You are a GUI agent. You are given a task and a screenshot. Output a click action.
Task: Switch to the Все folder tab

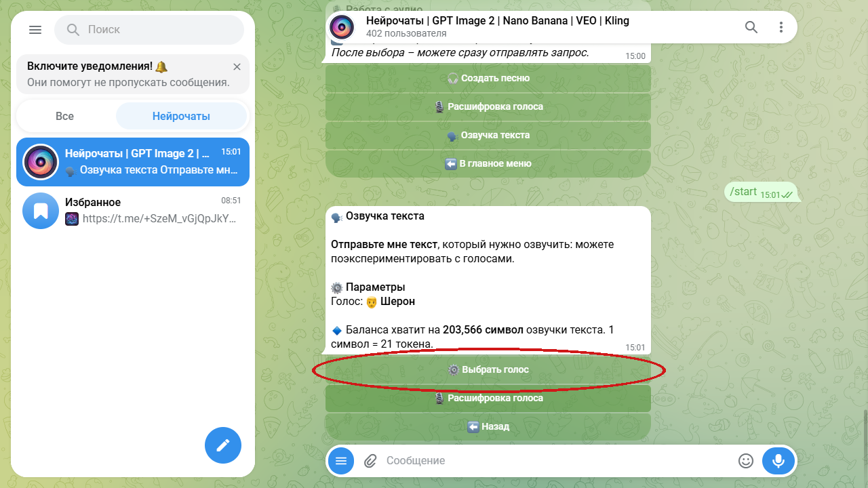tap(65, 116)
